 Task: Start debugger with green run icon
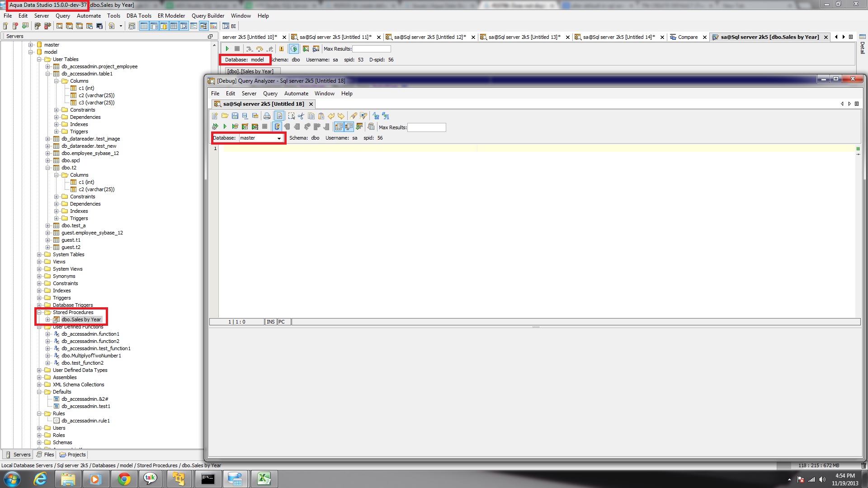pos(227,49)
